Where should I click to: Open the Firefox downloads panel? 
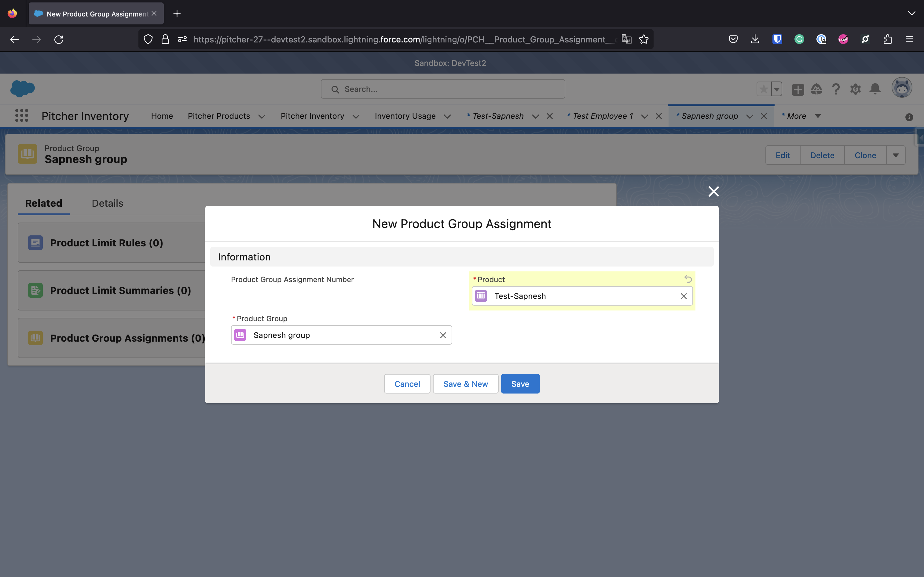(x=755, y=39)
